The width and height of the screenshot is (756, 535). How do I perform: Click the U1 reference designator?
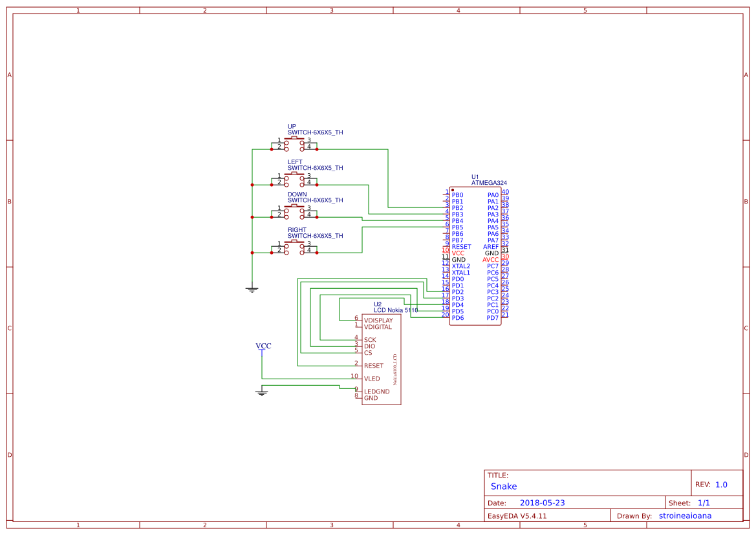point(475,177)
